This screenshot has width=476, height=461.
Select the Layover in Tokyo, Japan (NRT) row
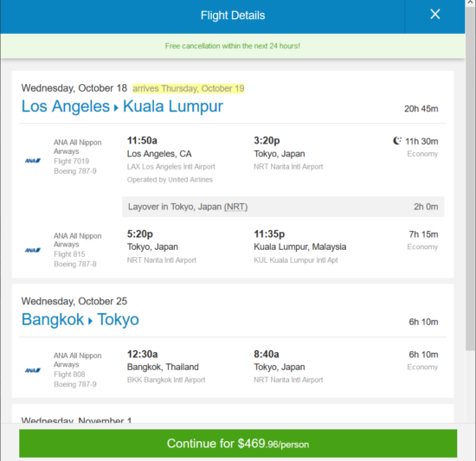pos(283,207)
